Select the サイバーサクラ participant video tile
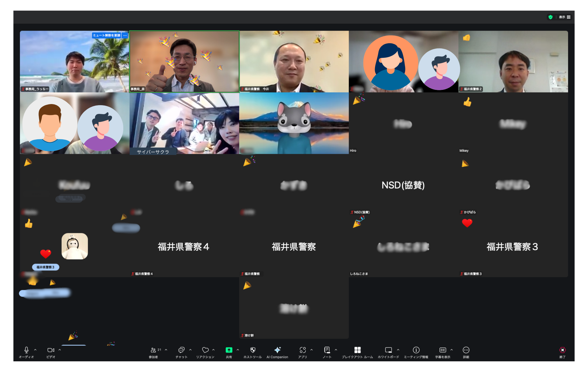Image resolution: width=588 pixels, height=372 pixels. tap(184, 123)
